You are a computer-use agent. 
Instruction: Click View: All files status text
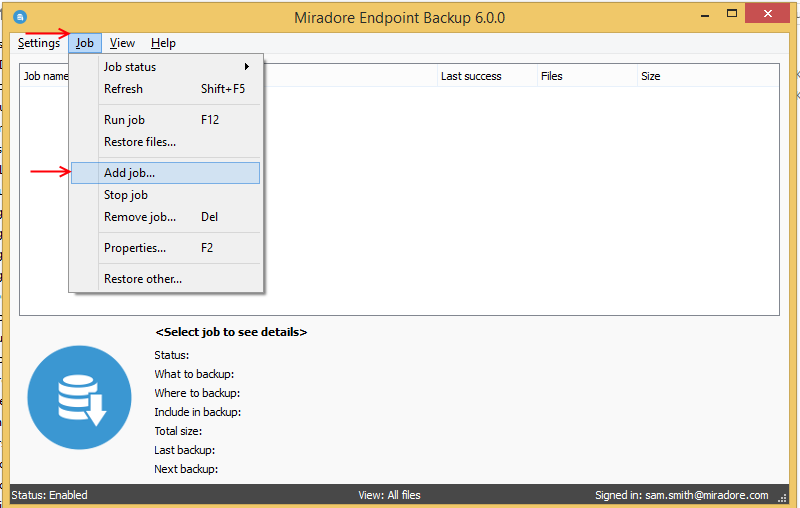coord(389,495)
